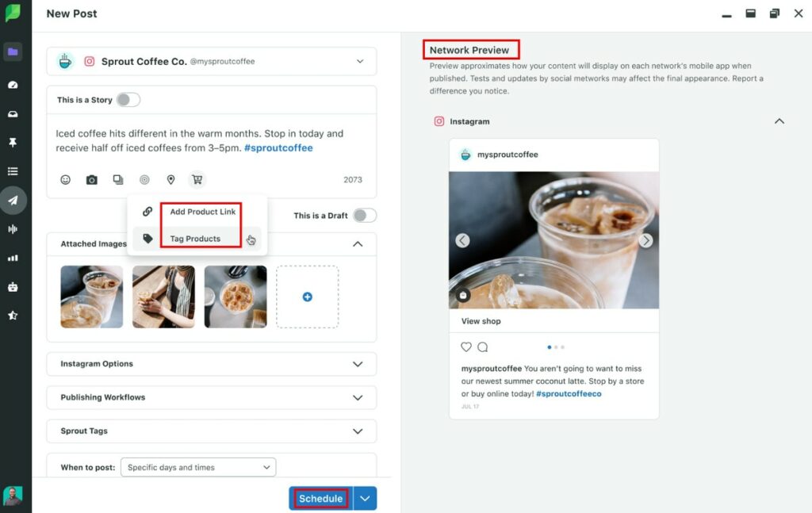Click the pin icon in sidebar
The height and width of the screenshot is (513, 812).
point(13,143)
